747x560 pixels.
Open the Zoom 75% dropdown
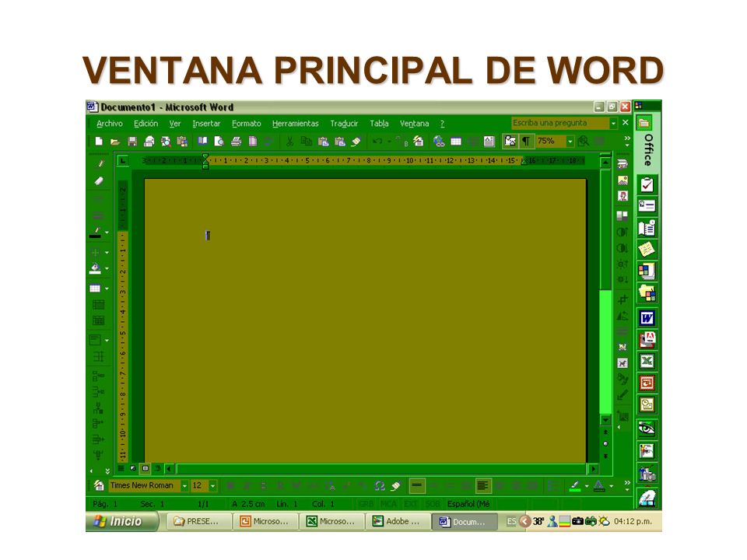[570, 142]
